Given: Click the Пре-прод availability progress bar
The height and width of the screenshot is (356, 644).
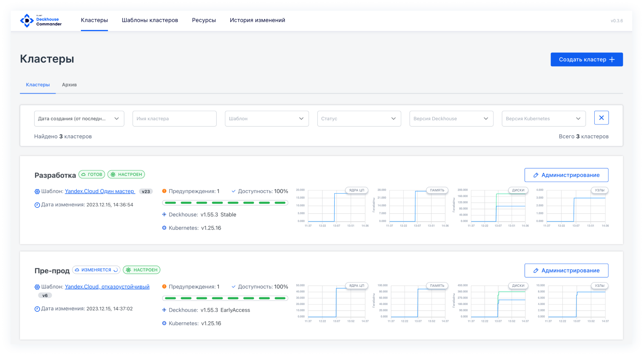Looking at the screenshot, I should (225, 298).
